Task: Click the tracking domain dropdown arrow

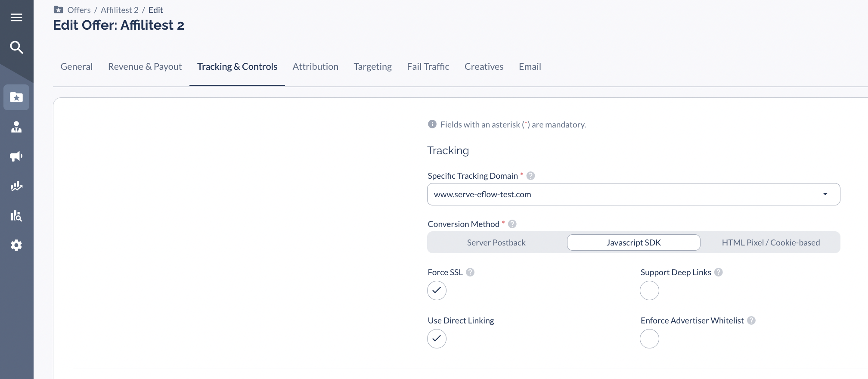Action: point(825,194)
